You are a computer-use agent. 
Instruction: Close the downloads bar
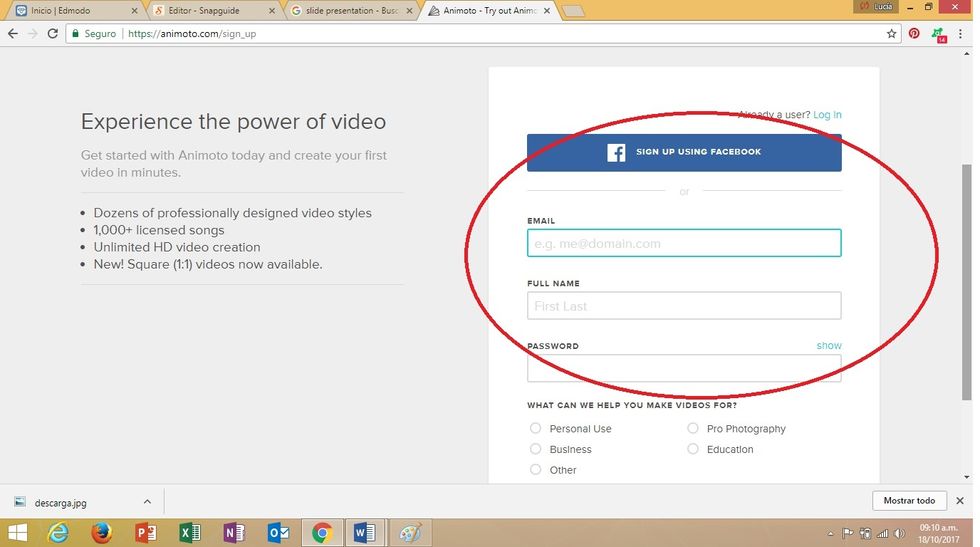(x=960, y=501)
